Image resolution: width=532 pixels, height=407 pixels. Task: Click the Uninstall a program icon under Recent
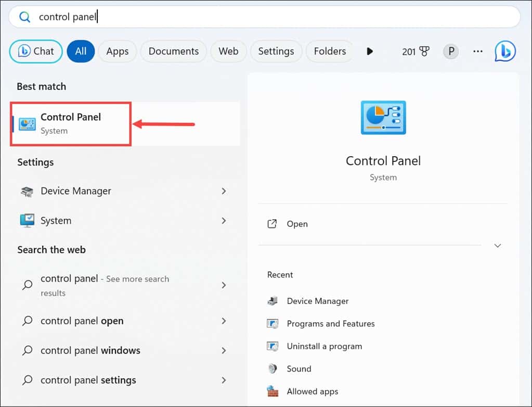(273, 346)
